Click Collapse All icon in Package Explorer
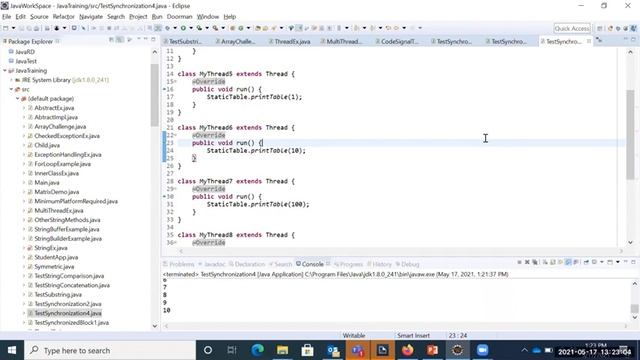Screen dimensions: 640x360 pyautogui.click(x=111, y=40)
